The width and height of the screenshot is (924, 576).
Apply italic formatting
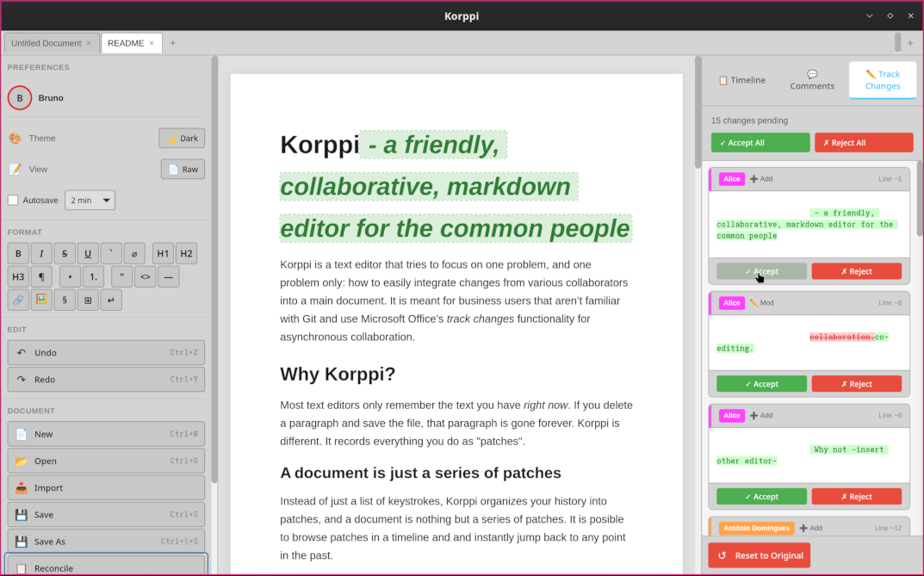(41, 253)
